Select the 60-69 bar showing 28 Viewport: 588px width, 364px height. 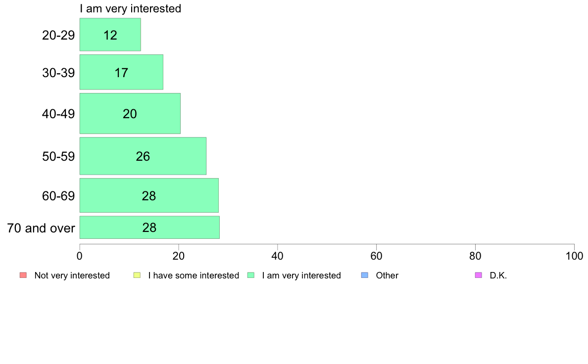pyautogui.click(x=149, y=195)
